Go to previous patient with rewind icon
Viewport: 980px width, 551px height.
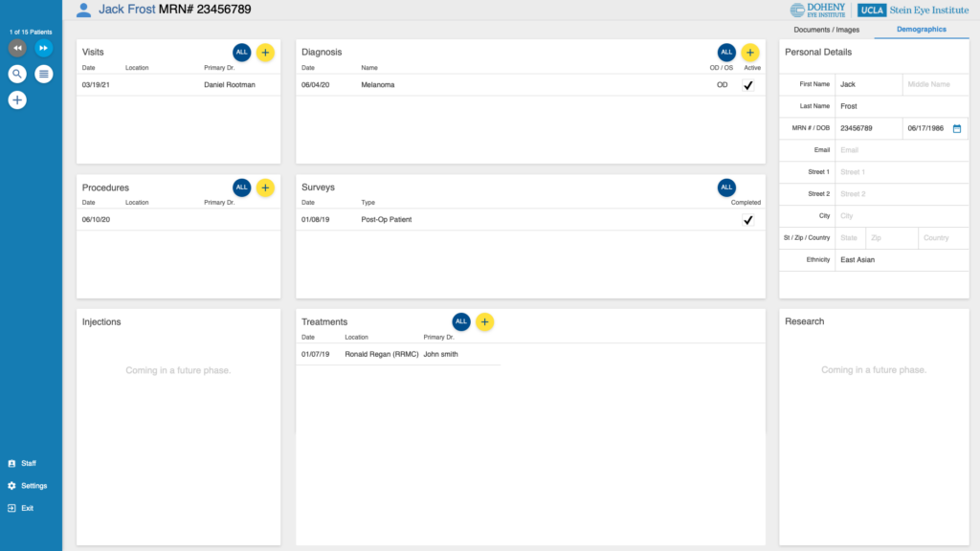[x=17, y=48]
